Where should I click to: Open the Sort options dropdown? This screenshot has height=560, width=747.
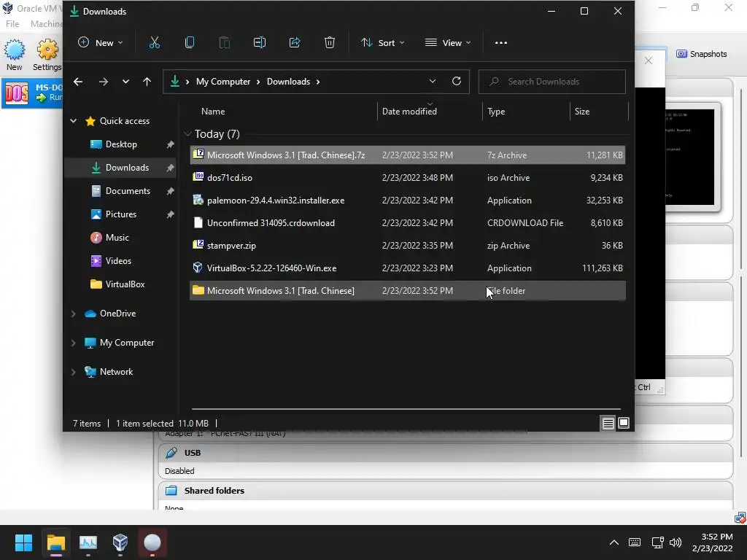pos(382,43)
